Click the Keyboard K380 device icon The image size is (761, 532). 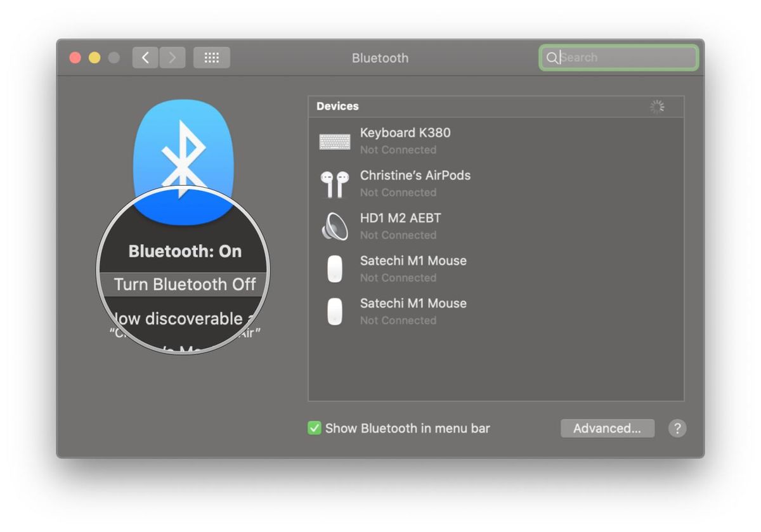(335, 141)
